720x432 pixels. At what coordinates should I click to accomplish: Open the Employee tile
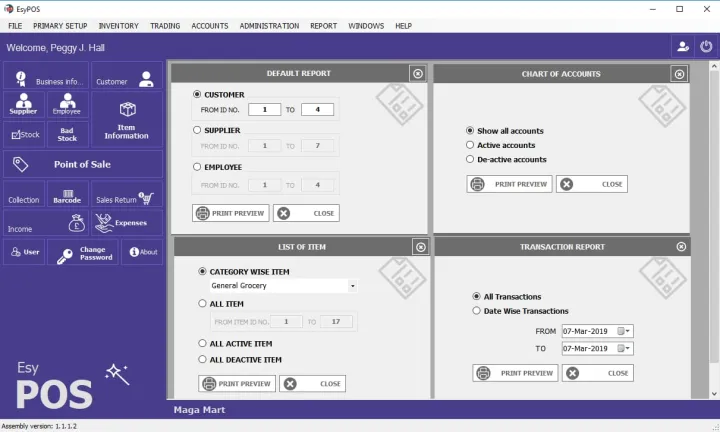tap(68, 104)
